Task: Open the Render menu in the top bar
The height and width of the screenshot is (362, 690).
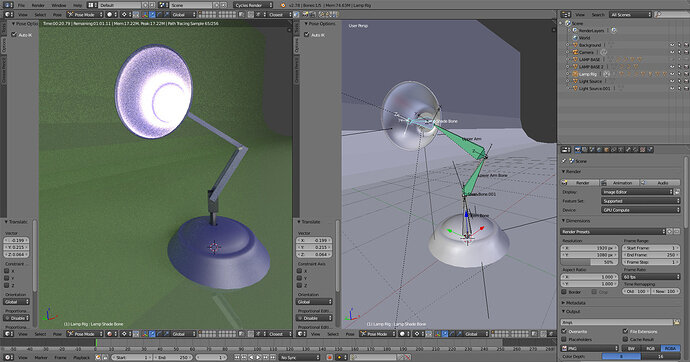Action: (x=38, y=5)
